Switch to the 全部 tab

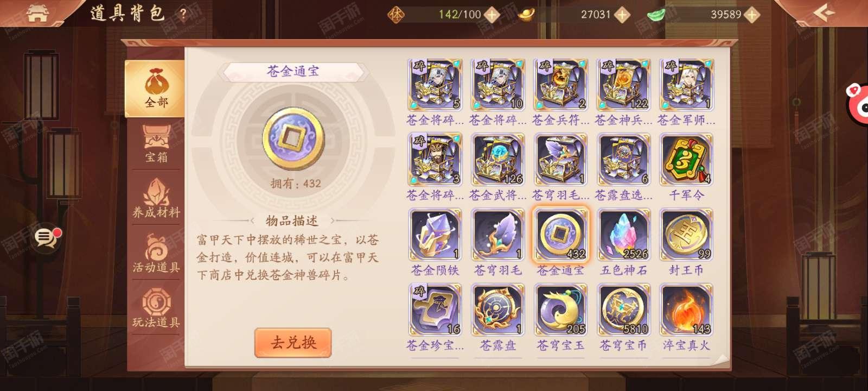point(155,89)
